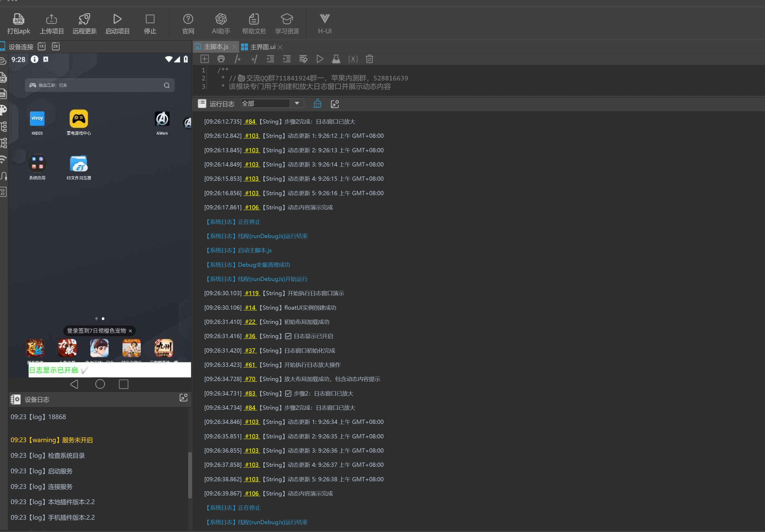Click the 打包apk package icon
This screenshot has height=532, width=765.
click(18, 19)
